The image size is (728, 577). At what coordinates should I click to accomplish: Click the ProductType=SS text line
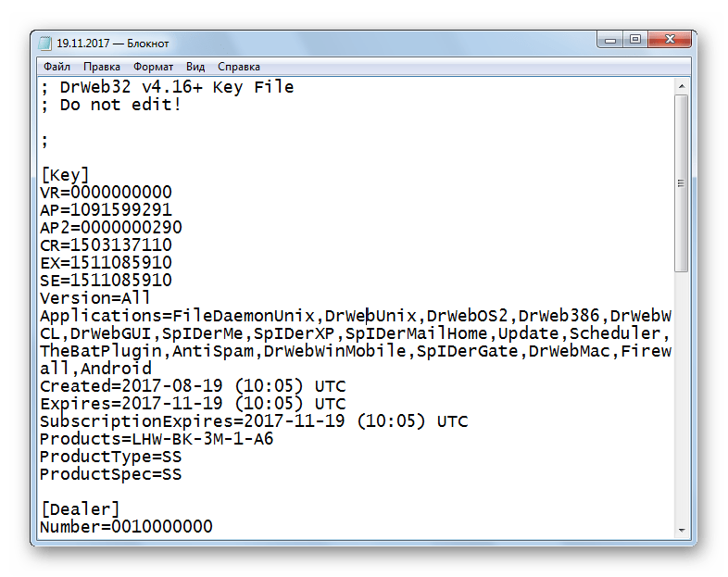[x=110, y=457]
